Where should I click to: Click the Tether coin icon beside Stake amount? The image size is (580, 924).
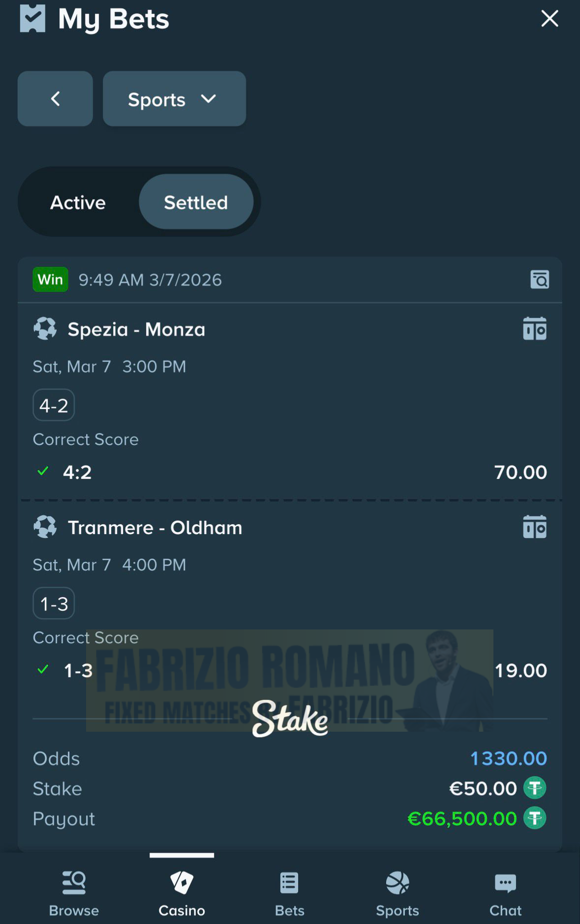535,788
